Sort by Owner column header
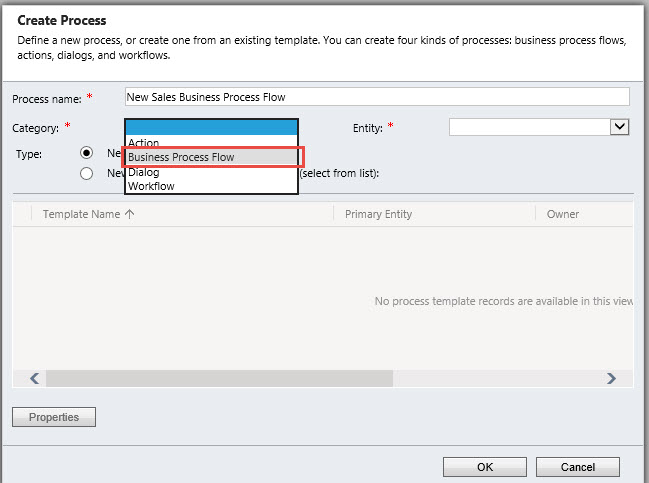 coord(562,214)
